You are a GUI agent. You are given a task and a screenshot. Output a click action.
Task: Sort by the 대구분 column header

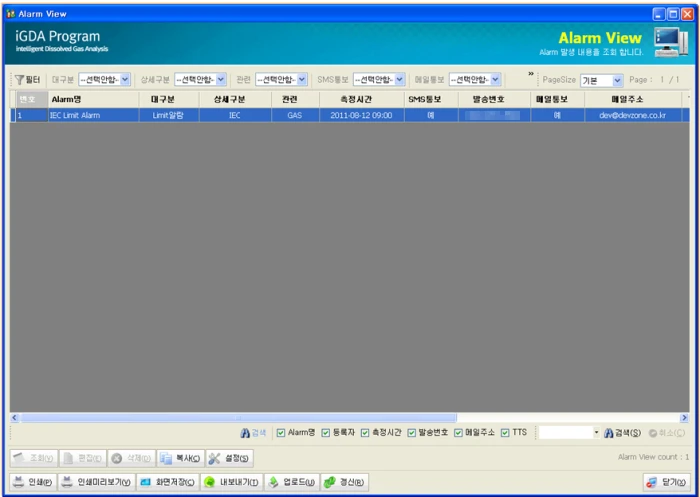(x=169, y=99)
